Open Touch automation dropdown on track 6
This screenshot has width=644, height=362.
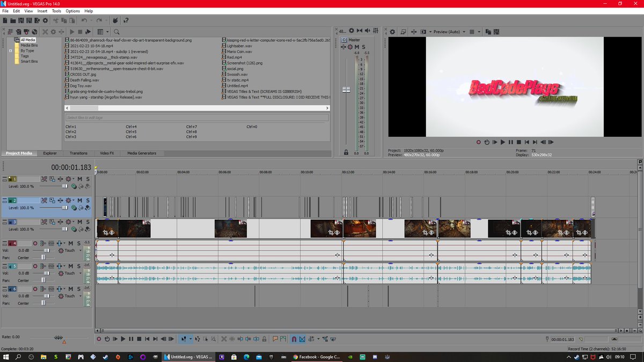pyautogui.click(x=80, y=296)
